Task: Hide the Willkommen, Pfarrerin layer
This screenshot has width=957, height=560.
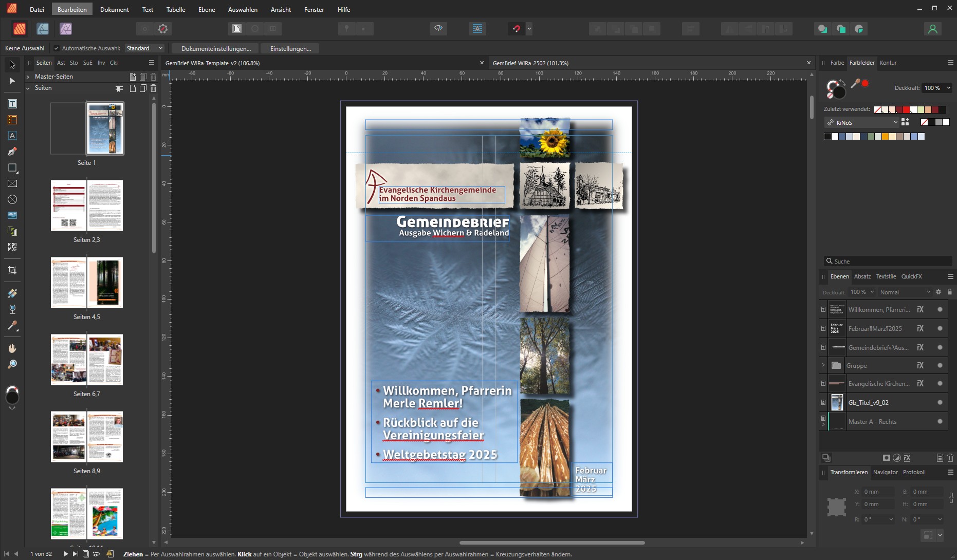Action: (940, 309)
